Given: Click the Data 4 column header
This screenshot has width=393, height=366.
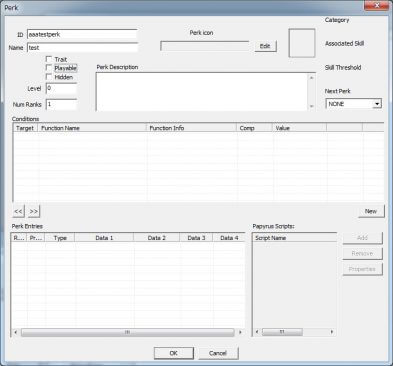Looking at the screenshot, I should [x=229, y=238].
